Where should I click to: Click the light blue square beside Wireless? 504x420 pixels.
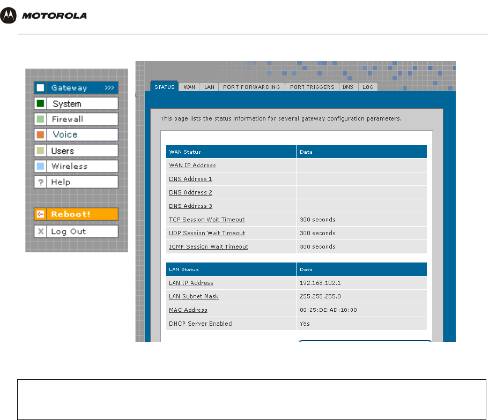[40, 166]
